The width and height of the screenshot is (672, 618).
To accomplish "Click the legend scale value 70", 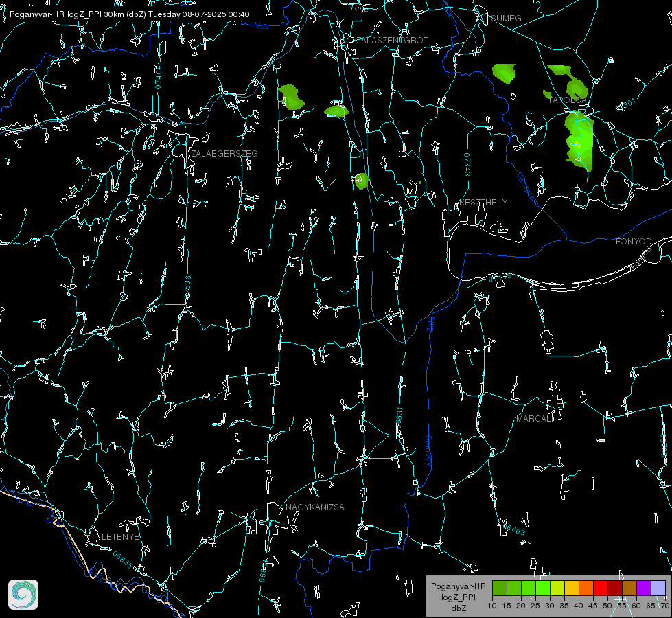I will pyautogui.click(x=664, y=606).
